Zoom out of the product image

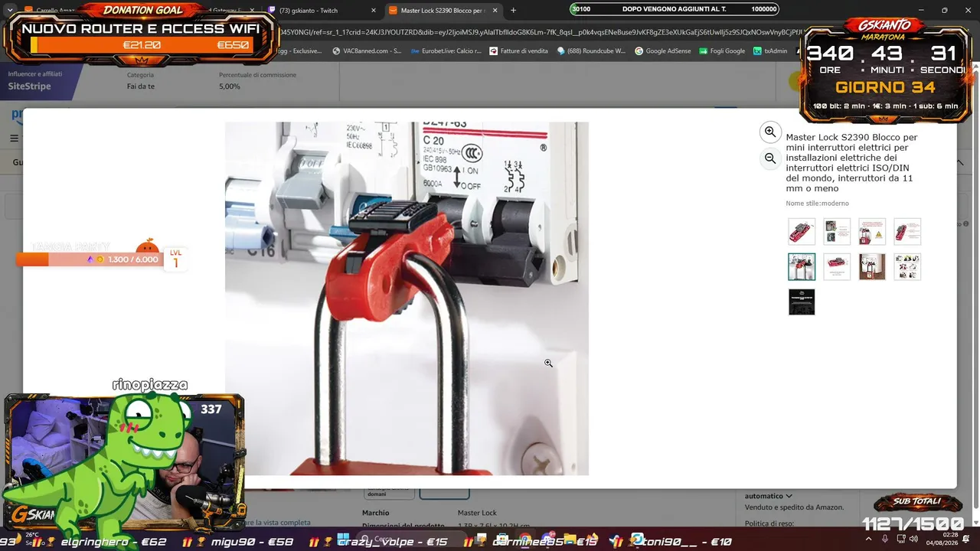[770, 158]
